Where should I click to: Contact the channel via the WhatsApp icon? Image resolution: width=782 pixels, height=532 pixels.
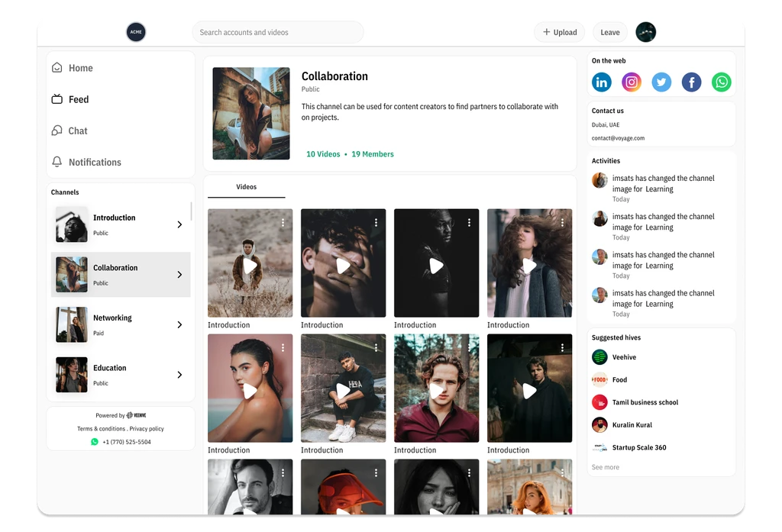(x=721, y=82)
